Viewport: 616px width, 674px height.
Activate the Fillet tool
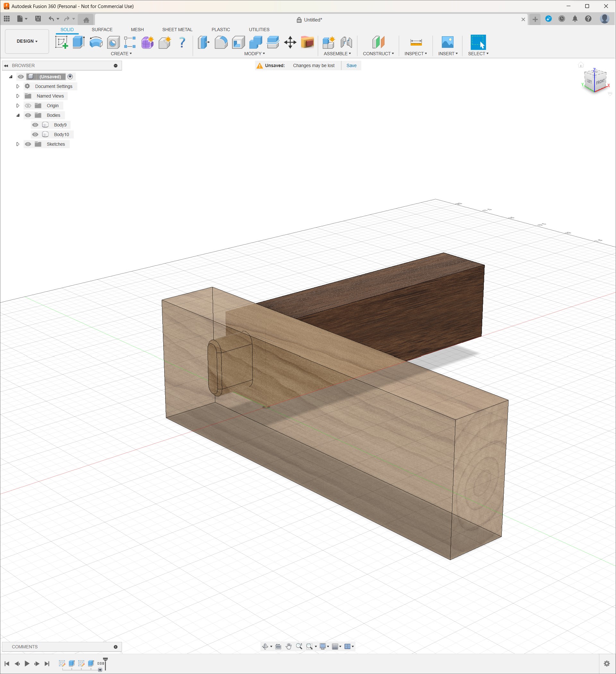[x=221, y=43]
